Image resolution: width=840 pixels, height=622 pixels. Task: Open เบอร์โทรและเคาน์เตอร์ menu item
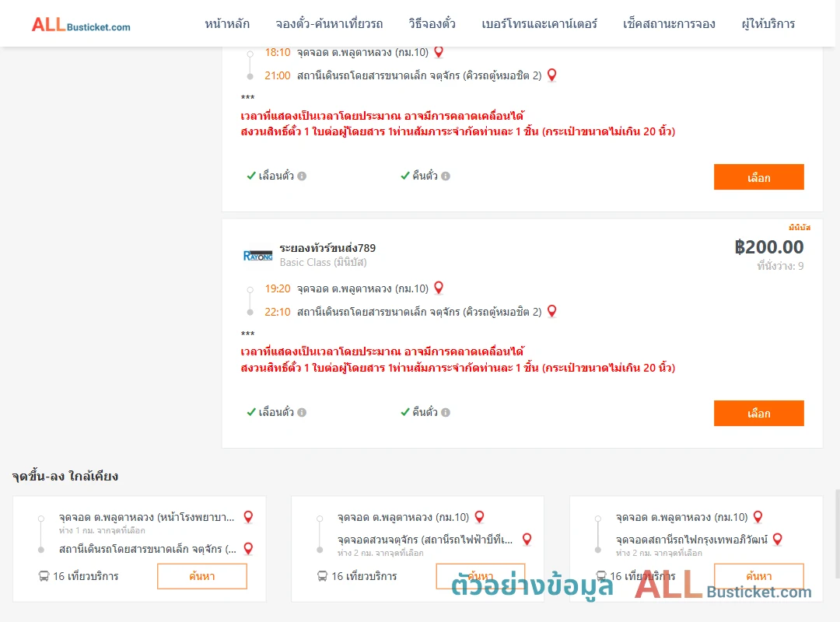coord(539,23)
